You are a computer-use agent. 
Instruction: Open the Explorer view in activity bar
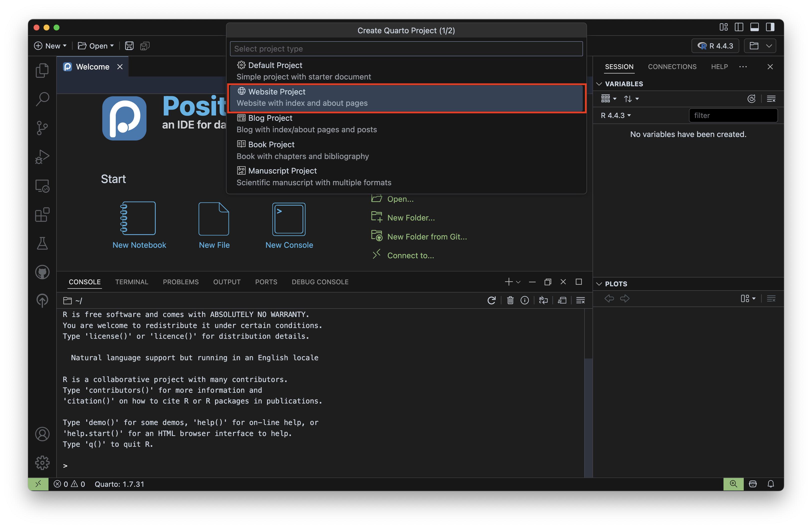click(42, 70)
